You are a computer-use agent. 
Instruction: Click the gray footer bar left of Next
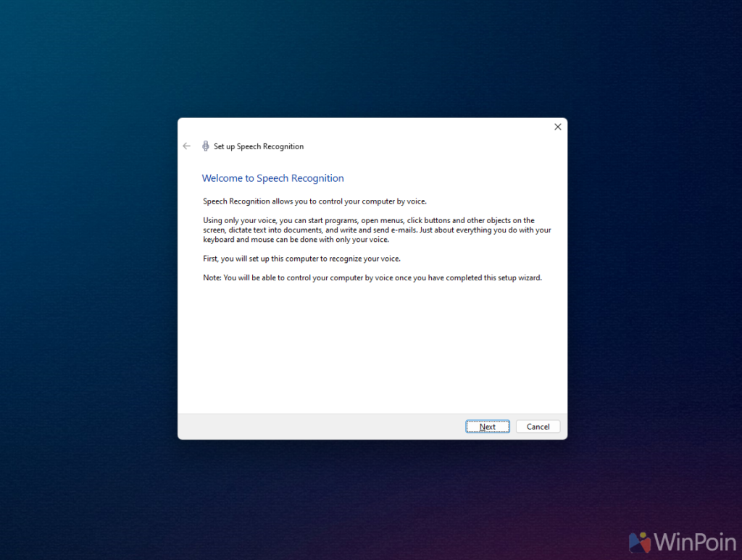[x=319, y=427]
